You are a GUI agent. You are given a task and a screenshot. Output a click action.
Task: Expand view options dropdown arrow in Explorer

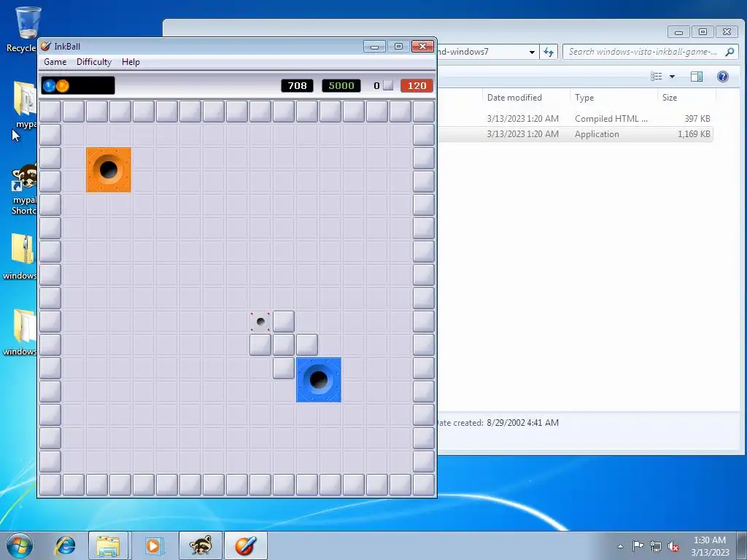pos(672,76)
